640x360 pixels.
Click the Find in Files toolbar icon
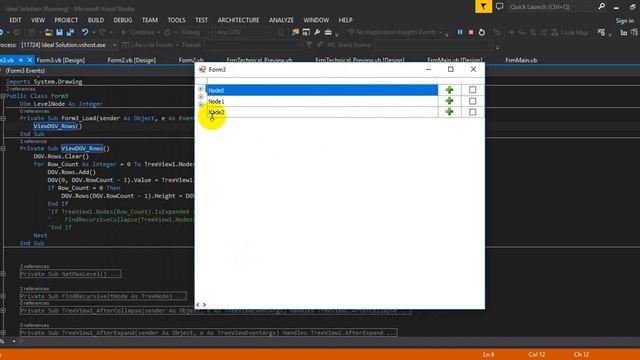pos(295,32)
